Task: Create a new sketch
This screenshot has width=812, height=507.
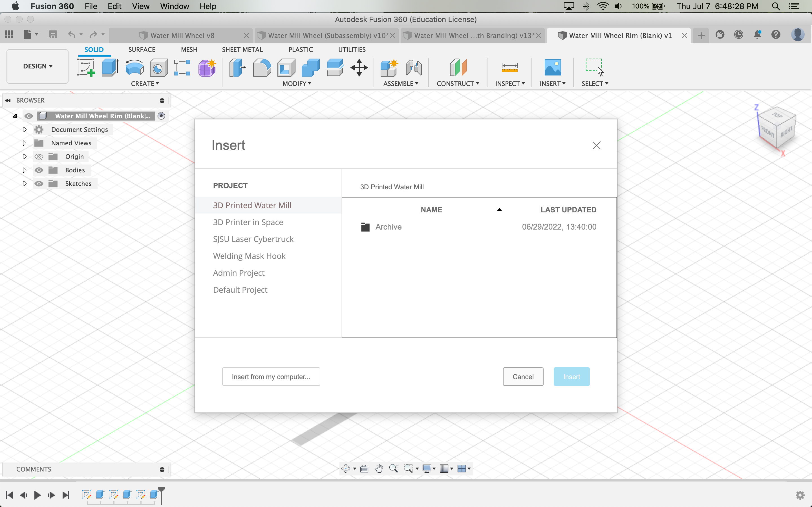Action: pos(86,67)
